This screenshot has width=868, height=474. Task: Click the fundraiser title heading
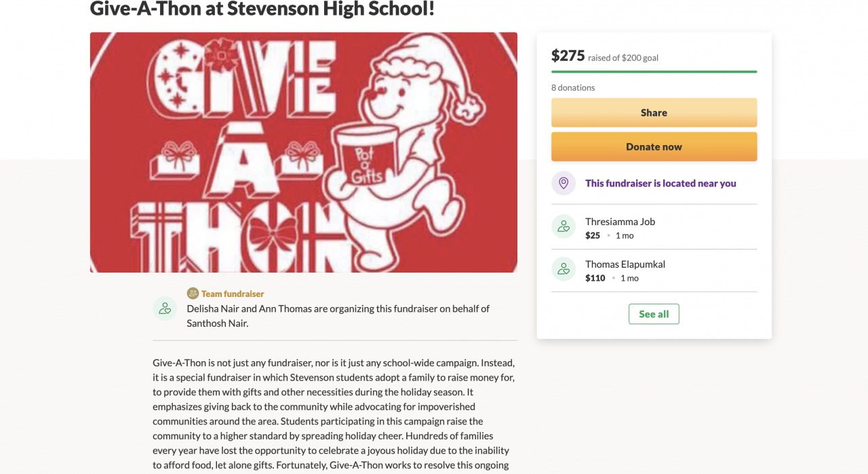click(262, 9)
